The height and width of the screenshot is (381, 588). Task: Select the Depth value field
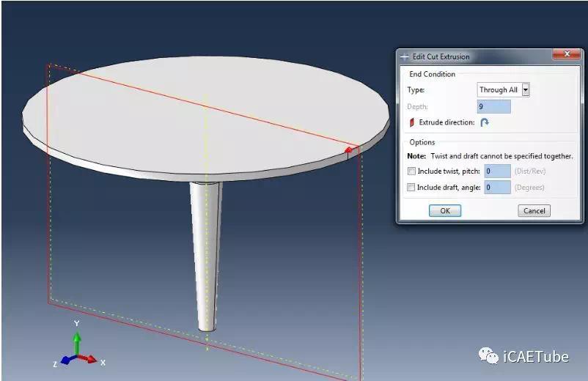pos(494,107)
